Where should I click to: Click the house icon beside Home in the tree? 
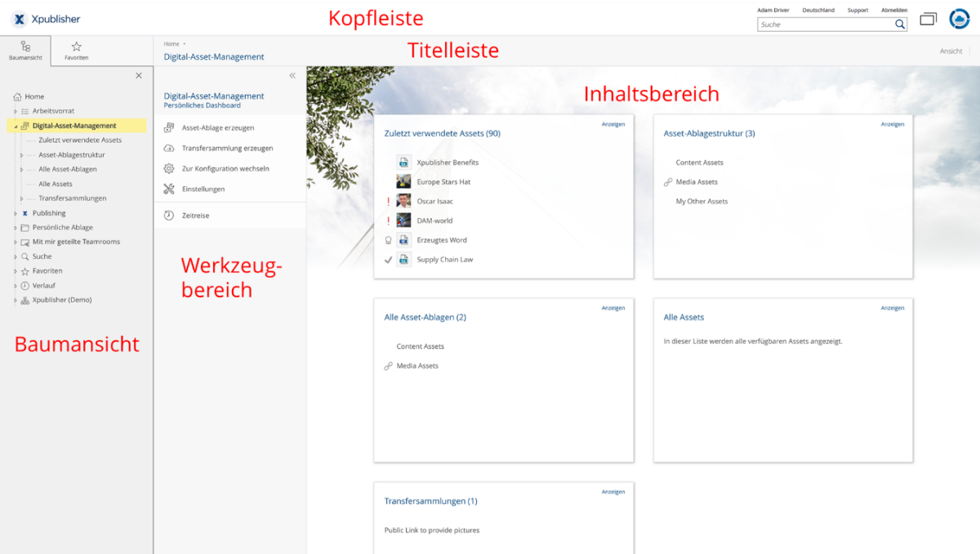coord(17,96)
